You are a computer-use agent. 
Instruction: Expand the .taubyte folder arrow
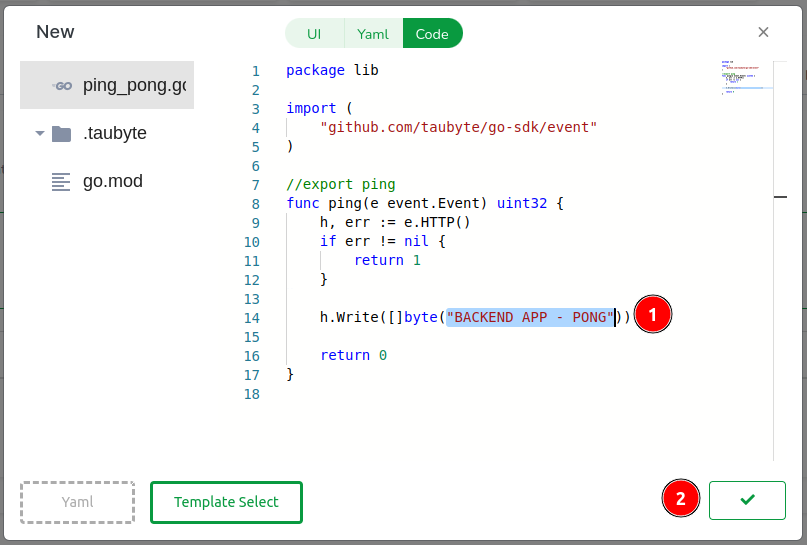pyautogui.click(x=39, y=134)
